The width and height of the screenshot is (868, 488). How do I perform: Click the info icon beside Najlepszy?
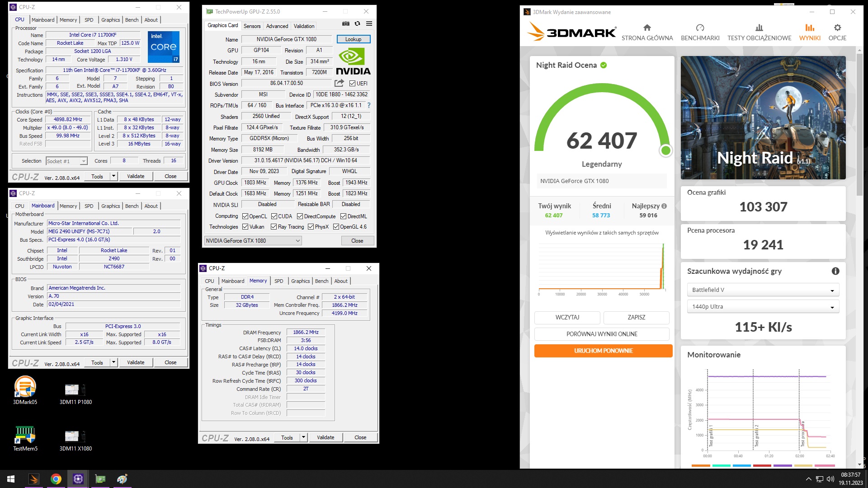point(664,206)
